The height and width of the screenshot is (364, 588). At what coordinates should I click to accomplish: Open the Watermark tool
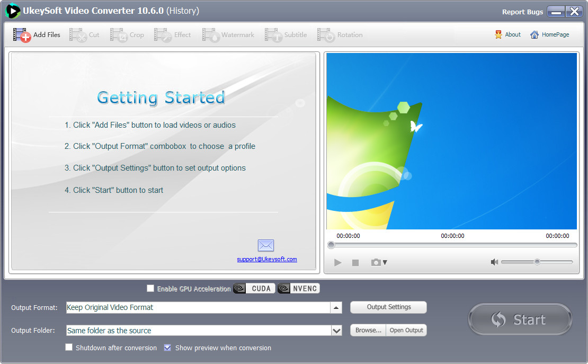[228, 35]
